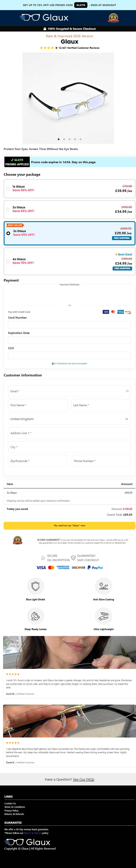Open the Contact Us footer link
136x868 pixels.
pos(10,804)
